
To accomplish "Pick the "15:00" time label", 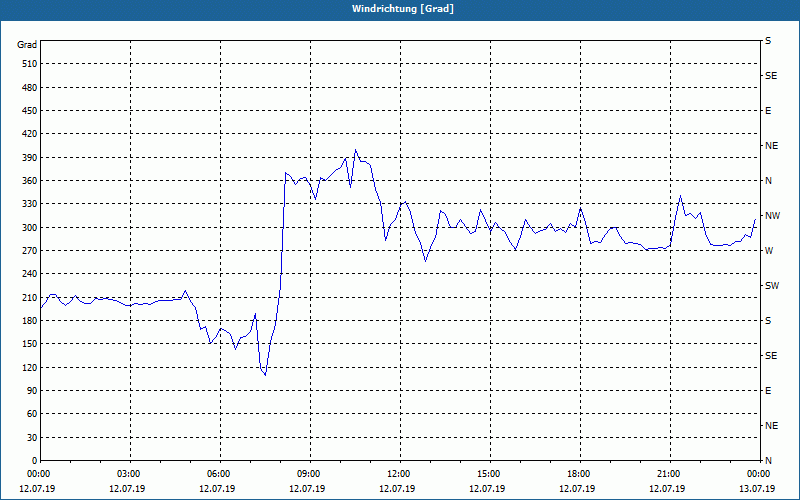I will (x=487, y=474).
